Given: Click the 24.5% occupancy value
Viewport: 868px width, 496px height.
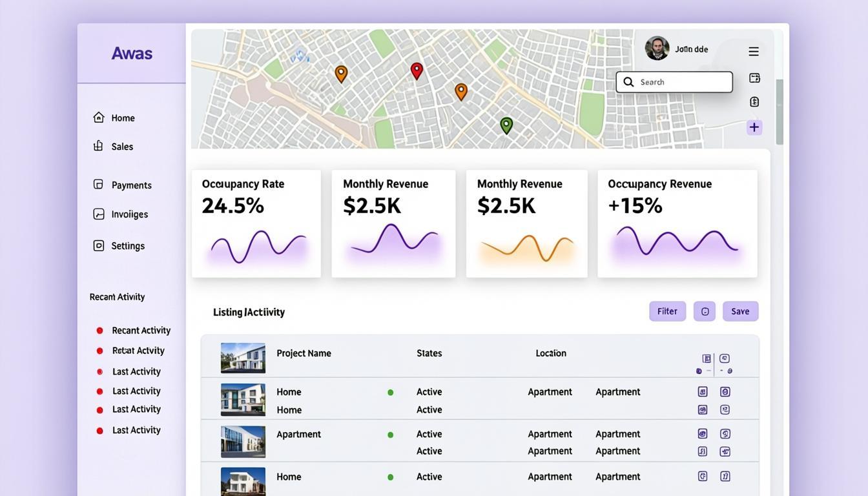Looking at the screenshot, I should pyautogui.click(x=233, y=206).
